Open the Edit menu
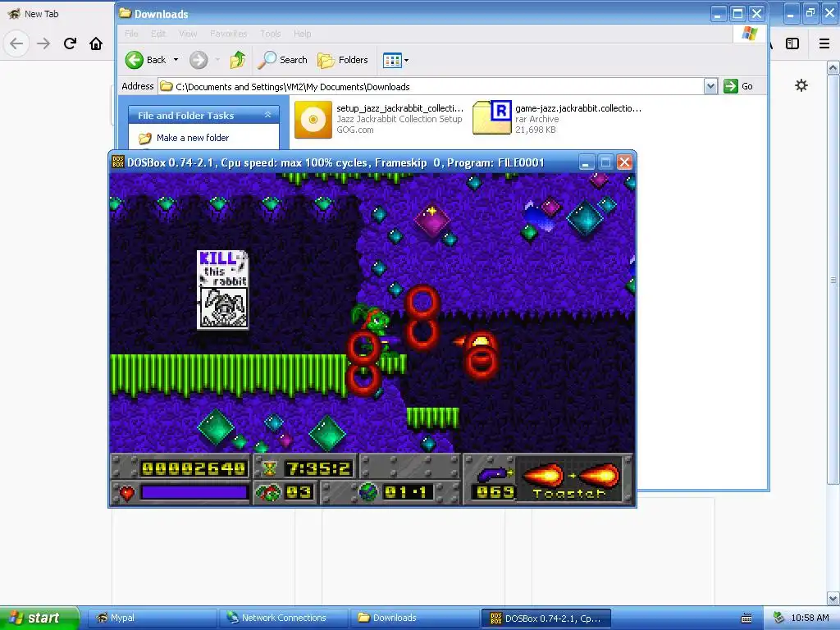The height and width of the screenshot is (630, 840). click(x=158, y=34)
